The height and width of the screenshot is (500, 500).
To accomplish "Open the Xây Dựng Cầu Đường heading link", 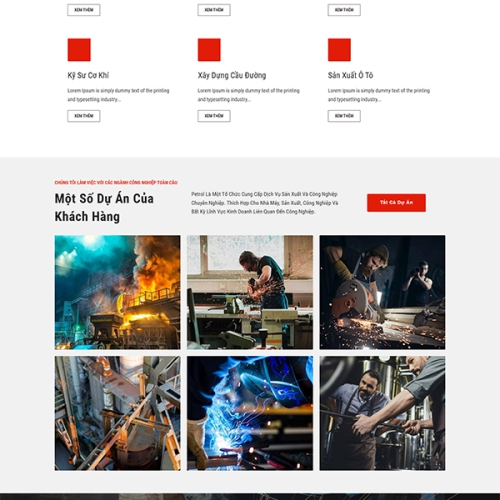I will point(232,75).
